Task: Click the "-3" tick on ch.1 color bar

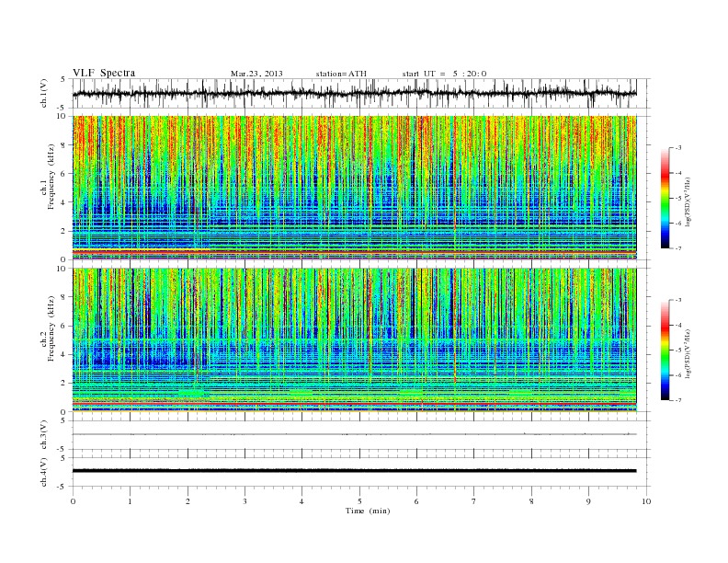Action: (677, 148)
